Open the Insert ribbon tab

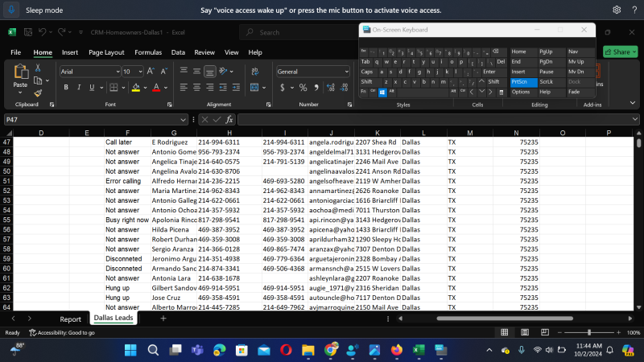pos(70,52)
